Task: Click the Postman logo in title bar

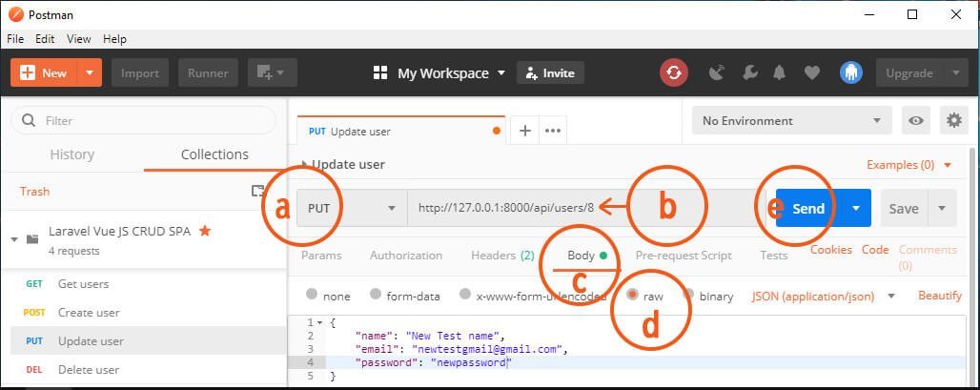Action: coord(16,14)
